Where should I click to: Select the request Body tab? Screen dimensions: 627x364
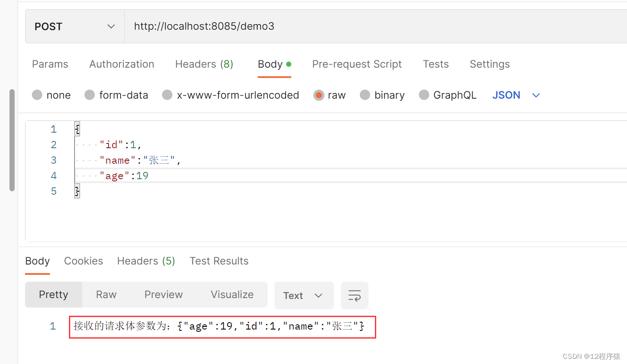coord(274,64)
